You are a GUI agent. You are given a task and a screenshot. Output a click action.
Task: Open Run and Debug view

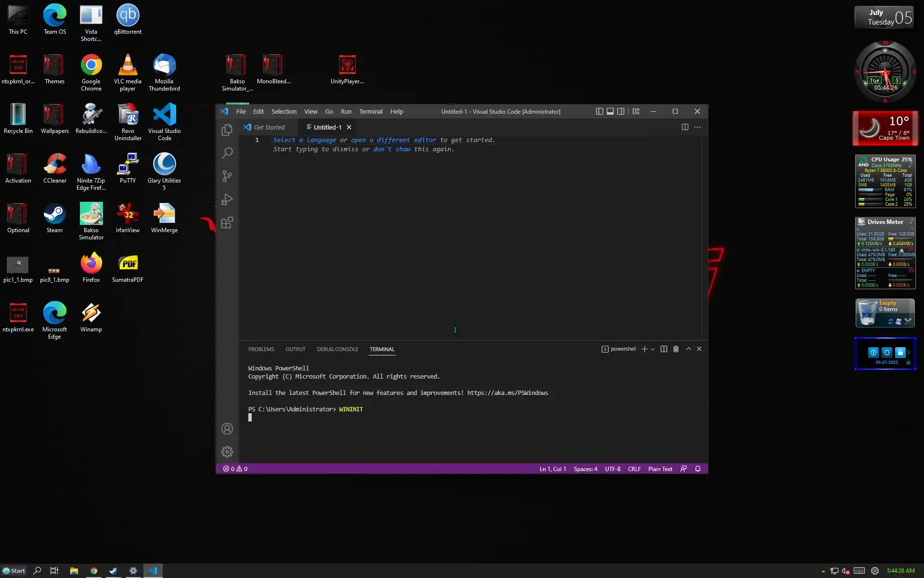point(227,199)
